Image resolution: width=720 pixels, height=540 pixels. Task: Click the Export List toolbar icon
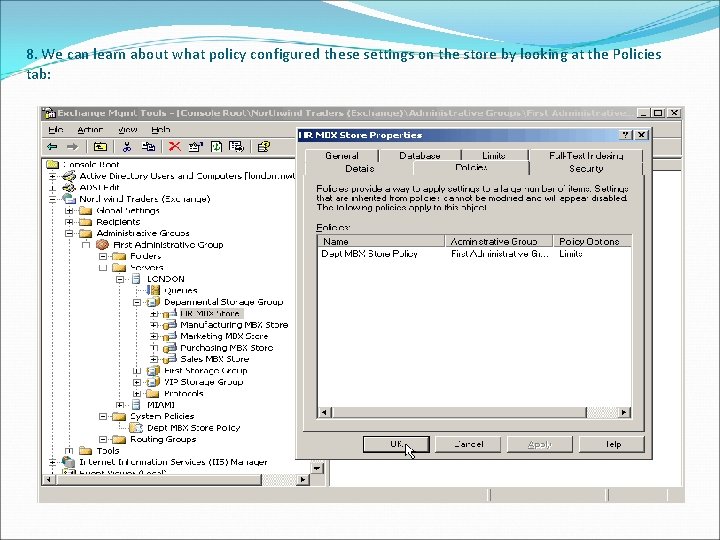(236, 146)
